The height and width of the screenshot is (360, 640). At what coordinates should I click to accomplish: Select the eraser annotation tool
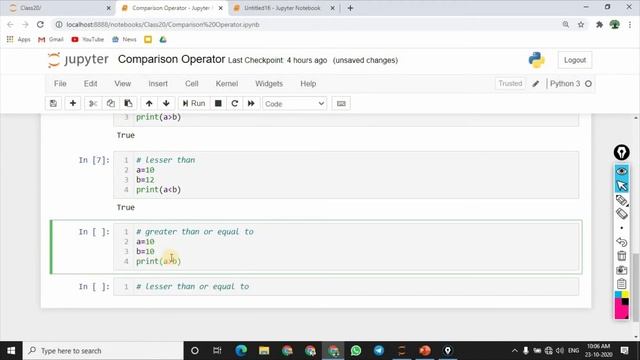tap(622, 213)
